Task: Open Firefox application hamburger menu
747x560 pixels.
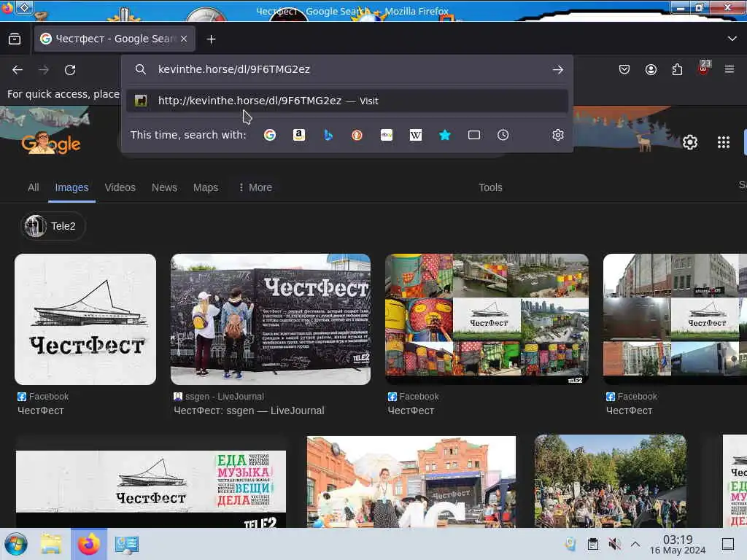Action: 729,69
